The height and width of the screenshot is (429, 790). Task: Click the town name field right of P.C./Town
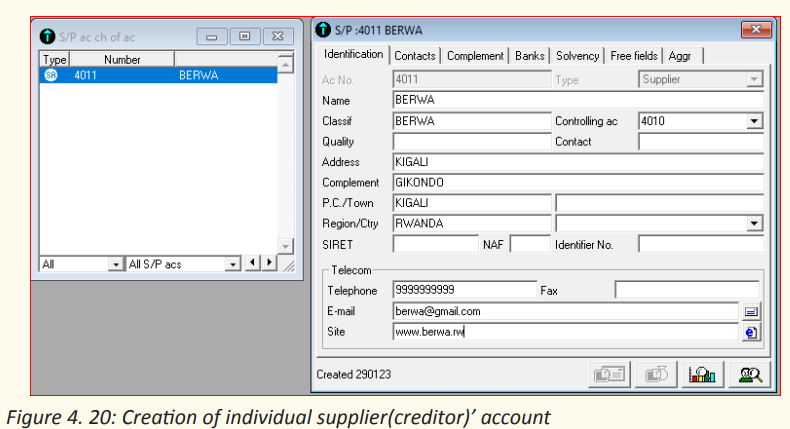(660, 203)
